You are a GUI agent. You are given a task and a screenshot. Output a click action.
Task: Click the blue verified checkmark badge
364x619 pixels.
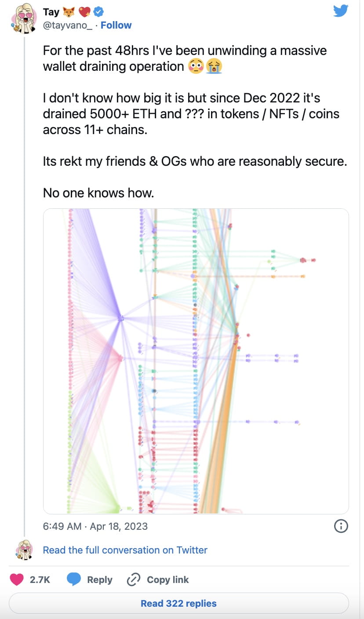(99, 12)
